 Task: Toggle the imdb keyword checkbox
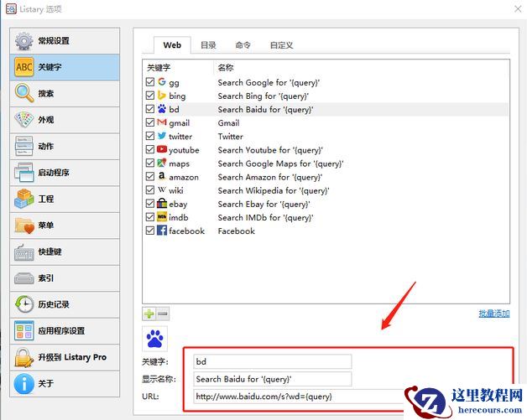150,217
